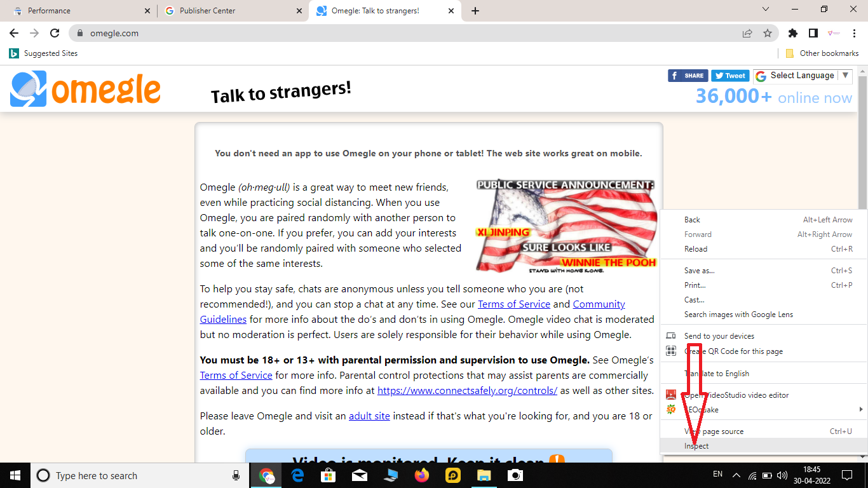Click microphone icon in taskbar search
Viewport: 868px width, 488px height.
[236, 475]
